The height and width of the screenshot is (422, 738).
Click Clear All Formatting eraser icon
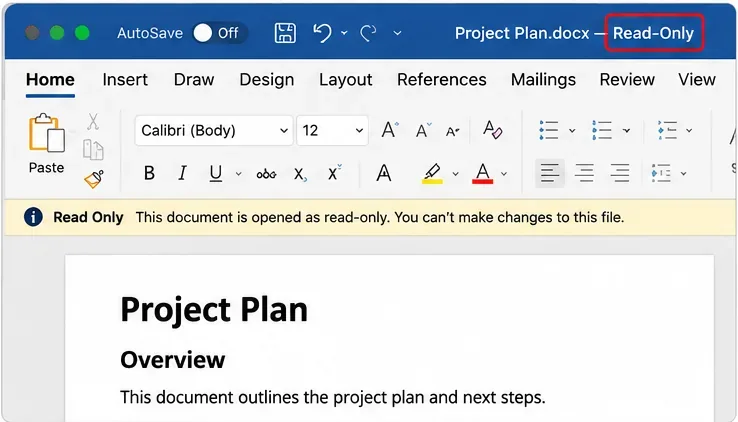(492, 130)
